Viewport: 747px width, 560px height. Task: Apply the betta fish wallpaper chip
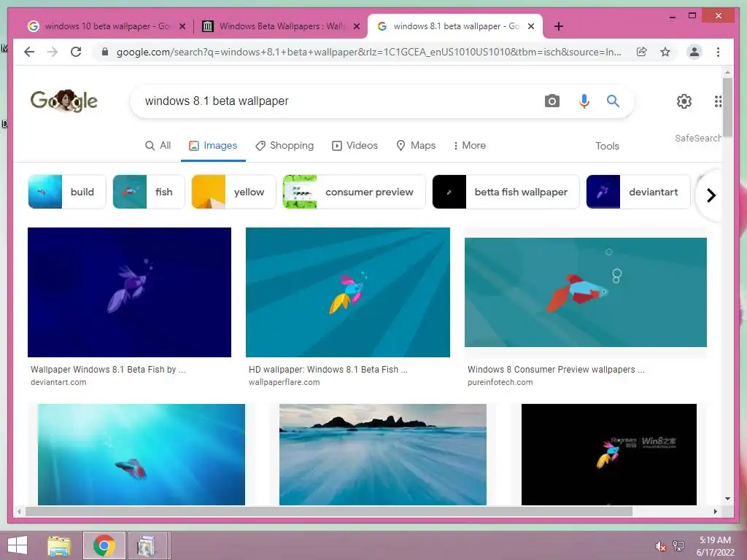(x=506, y=192)
